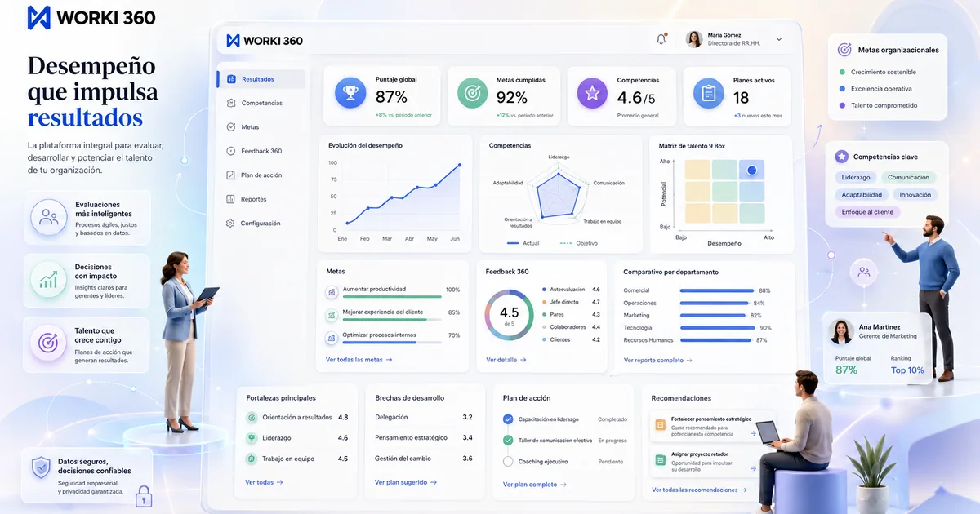This screenshot has width=980, height=514.
Task: Select the Comunicación competency tag
Action: coord(908,177)
